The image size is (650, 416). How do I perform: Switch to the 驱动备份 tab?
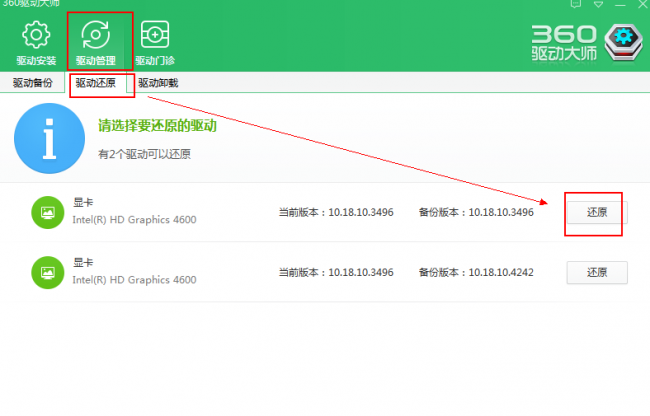click(x=33, y=83)
